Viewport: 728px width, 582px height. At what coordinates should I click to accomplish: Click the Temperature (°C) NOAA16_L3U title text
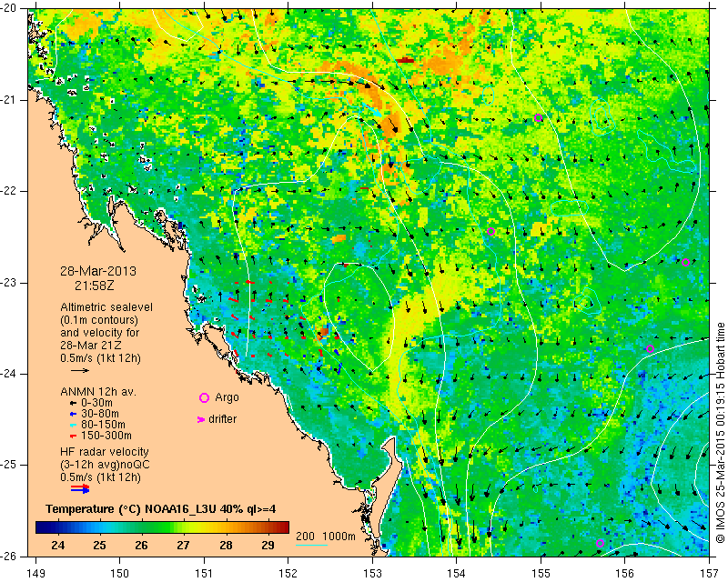(x=161, y=508)
